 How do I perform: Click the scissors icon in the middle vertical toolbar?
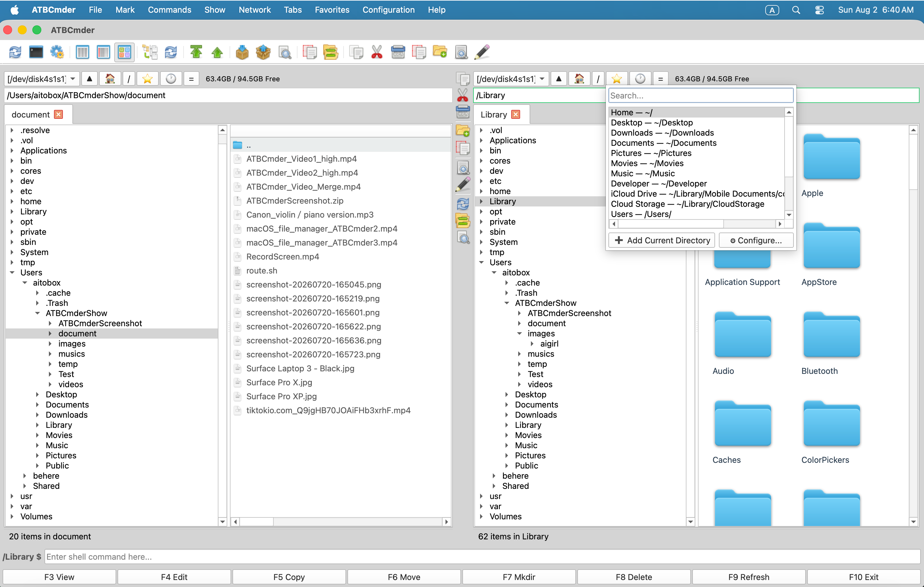[x=463, y=95]
